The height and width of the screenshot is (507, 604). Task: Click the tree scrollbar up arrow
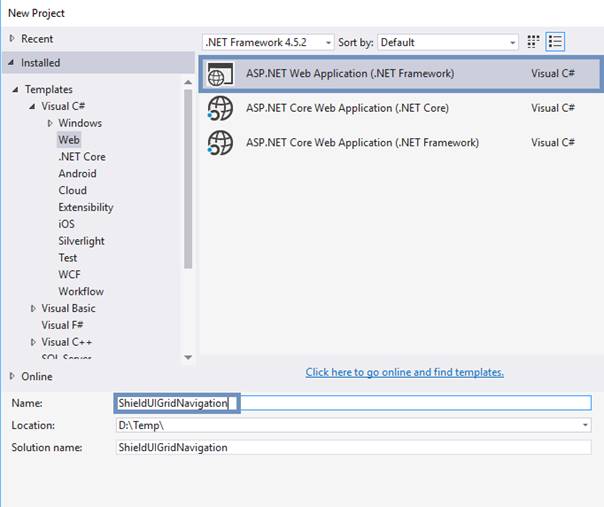(188, 82)
